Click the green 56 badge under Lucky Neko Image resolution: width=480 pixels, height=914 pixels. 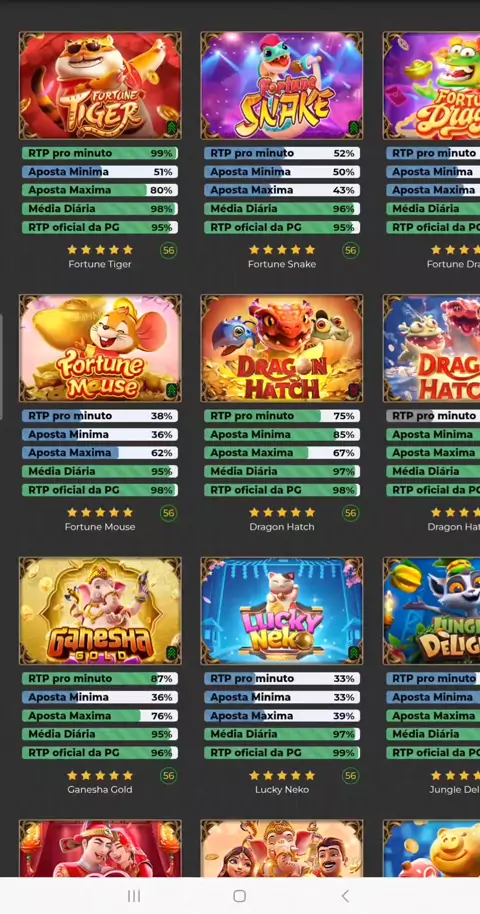(x=351, y=776)
